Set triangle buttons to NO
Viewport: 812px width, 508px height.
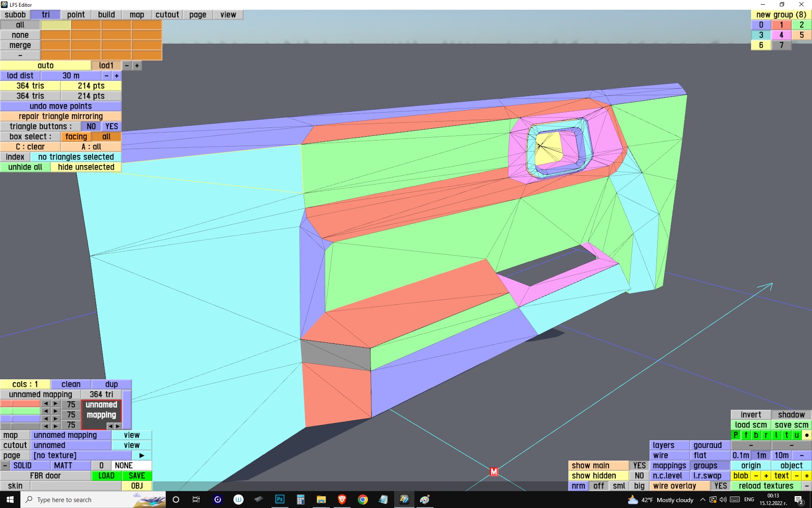click(91, 127)
